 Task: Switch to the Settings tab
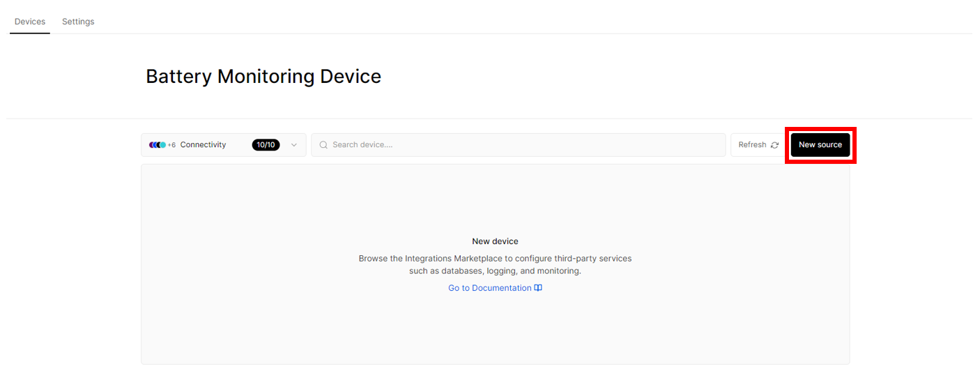click(x=78, y=22)
